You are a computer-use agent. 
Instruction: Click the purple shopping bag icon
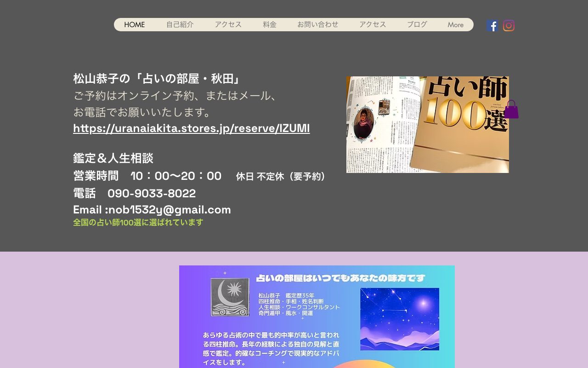click(x=511, y=109)
